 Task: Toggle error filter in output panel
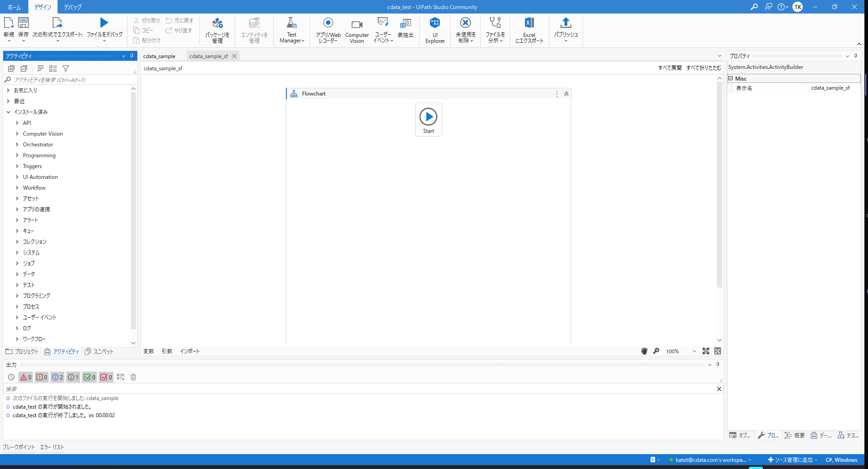tap(26, 377)
